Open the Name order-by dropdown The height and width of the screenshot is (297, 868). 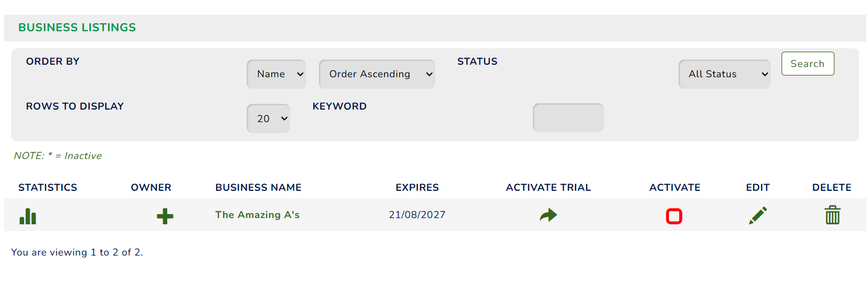[276, 74]
